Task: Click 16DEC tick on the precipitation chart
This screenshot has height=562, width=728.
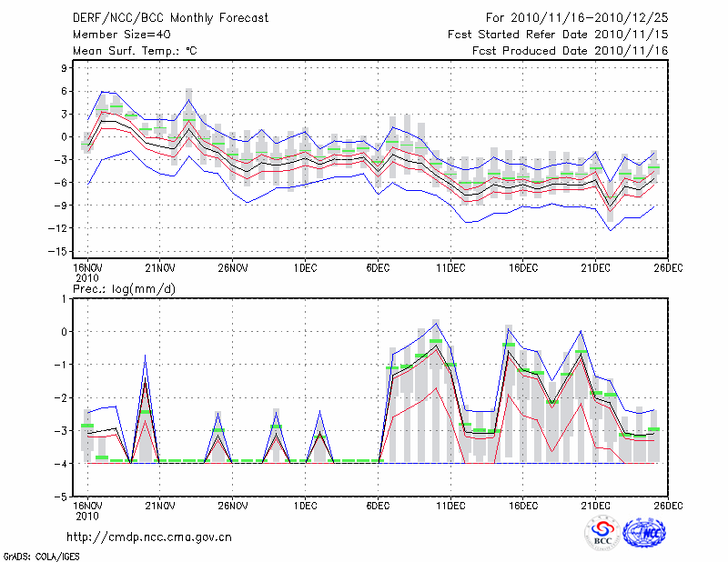Action: coord(523,506)
